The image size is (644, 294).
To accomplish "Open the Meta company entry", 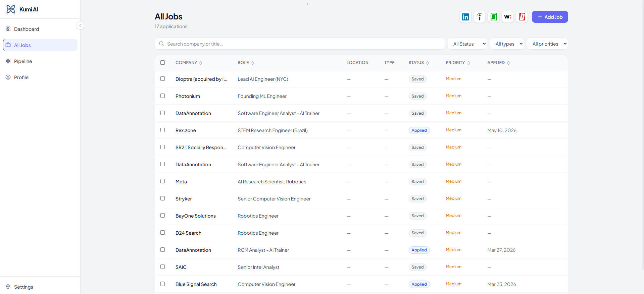I will click(x=181, y=182).
